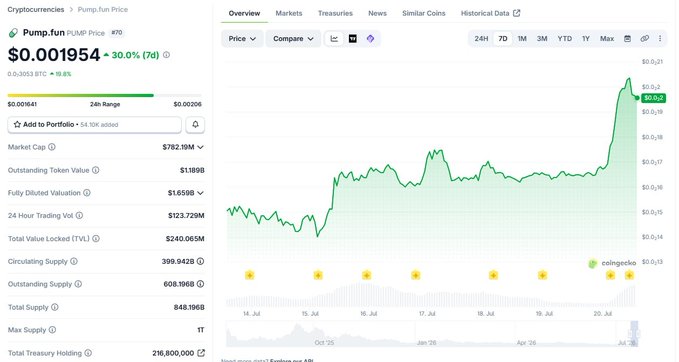The width and height of the screenshot is (679, 362).
Task: Select the 1Y time range
Action: [x=586, y=39]
